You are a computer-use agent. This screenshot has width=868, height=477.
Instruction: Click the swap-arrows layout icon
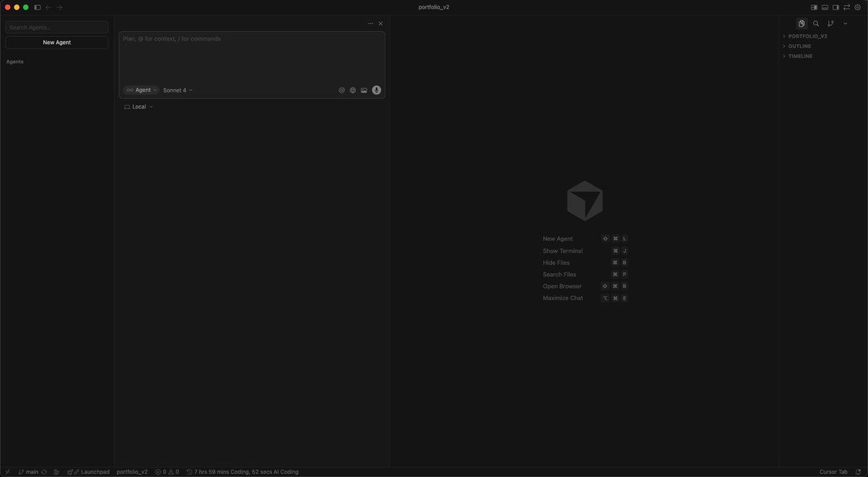[x=846, y=7]
